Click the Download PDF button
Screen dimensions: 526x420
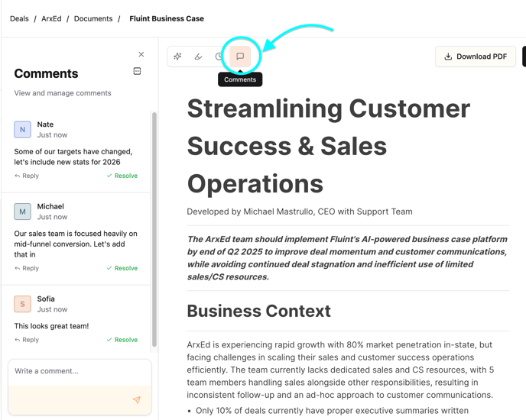pyautogui.click(x=476, y=57)
